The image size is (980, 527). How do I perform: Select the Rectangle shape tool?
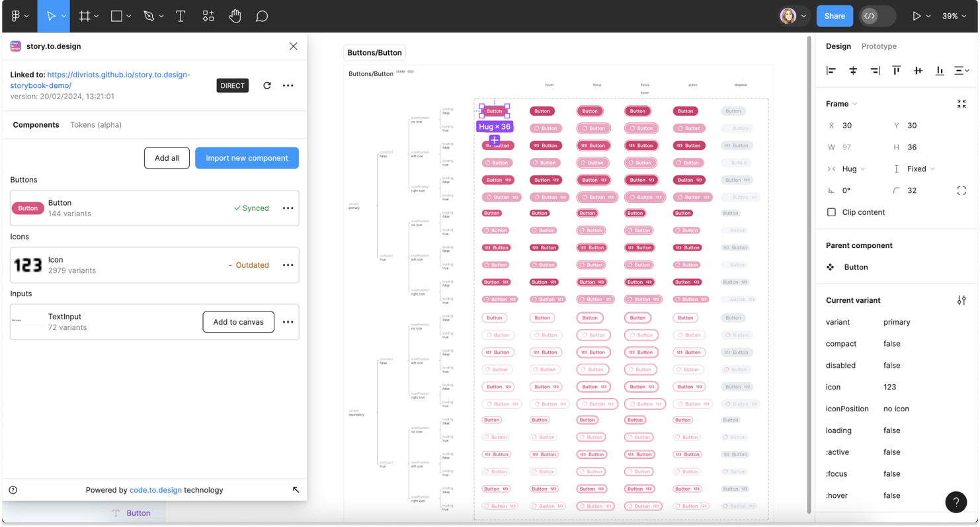click(x=116, y=16)
